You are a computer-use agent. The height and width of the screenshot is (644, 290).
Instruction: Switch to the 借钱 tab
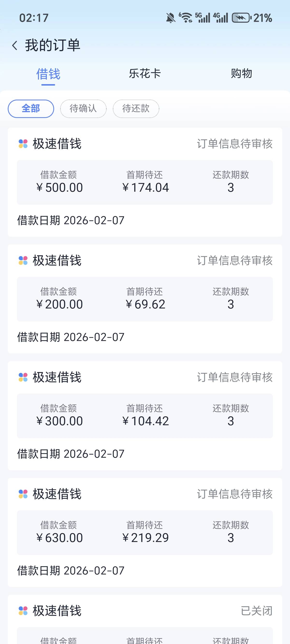point(48,74)
